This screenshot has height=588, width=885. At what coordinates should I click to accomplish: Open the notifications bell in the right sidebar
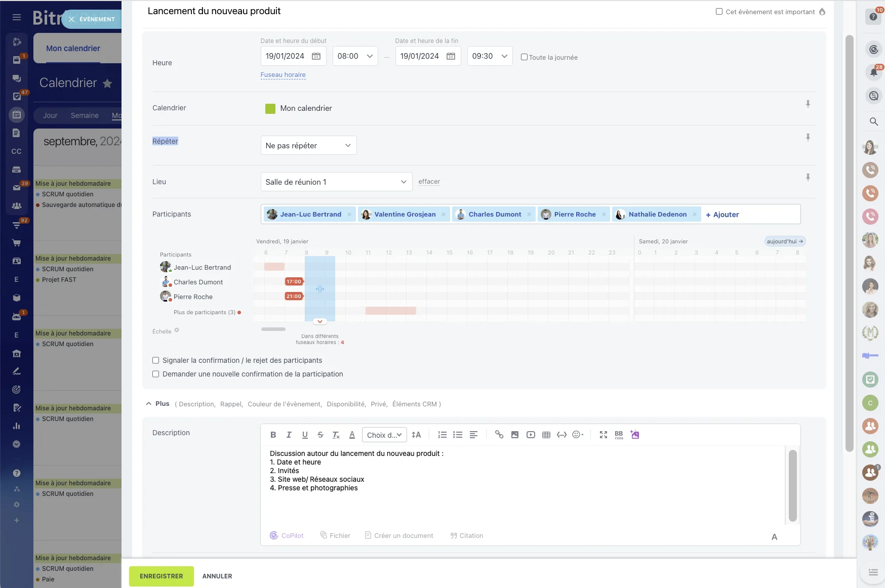coord(872,71)
